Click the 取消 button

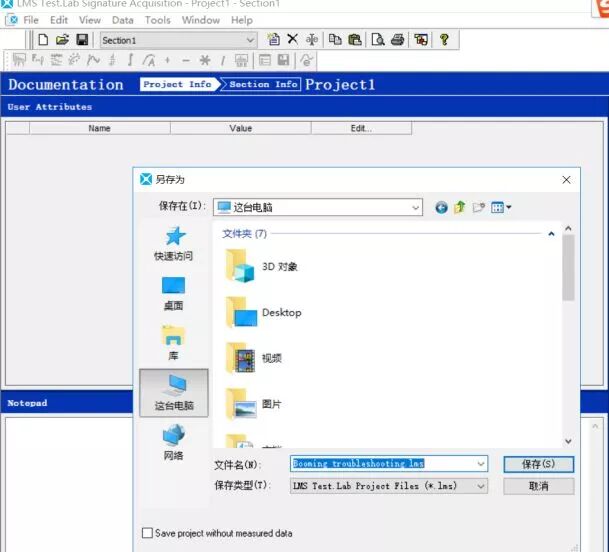[539, 486]
